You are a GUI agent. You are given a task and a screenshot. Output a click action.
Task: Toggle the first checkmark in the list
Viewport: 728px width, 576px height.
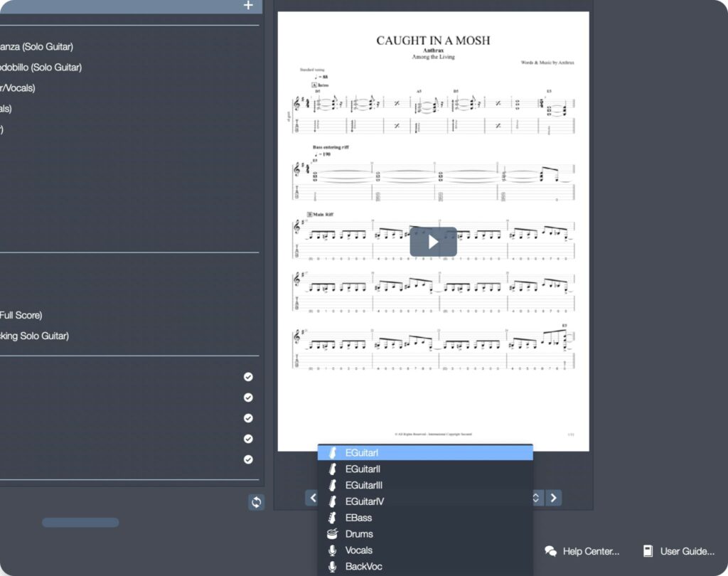tap(248, 377)
